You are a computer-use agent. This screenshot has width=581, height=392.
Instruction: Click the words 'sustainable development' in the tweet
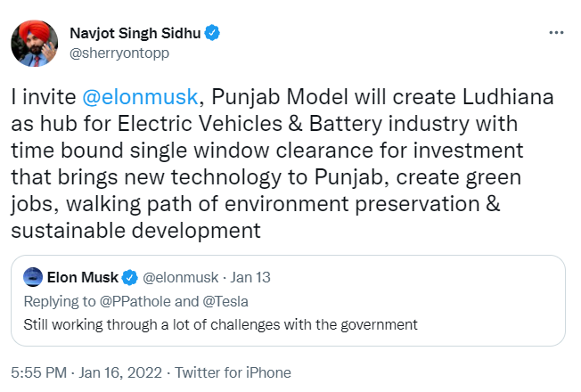click(x=135, y=231)
